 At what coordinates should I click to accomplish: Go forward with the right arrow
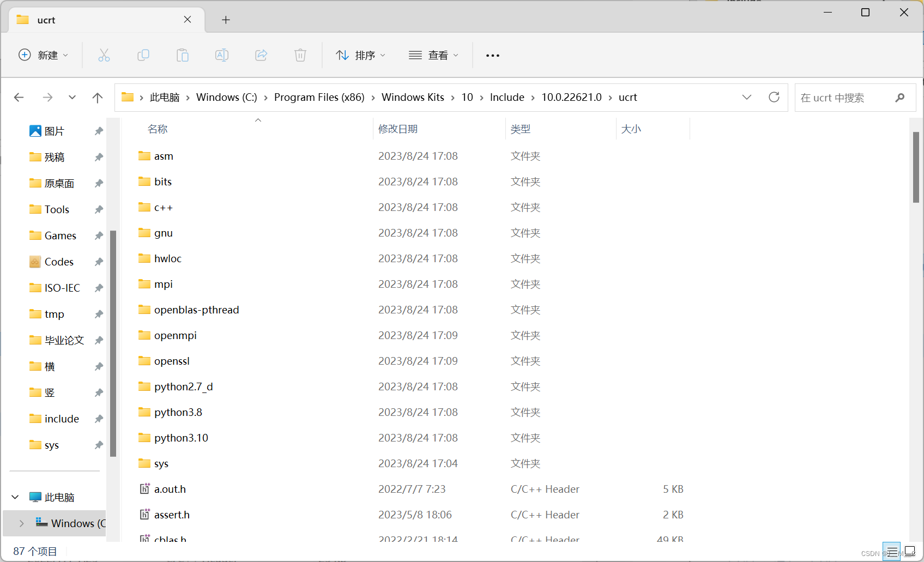point(47,98)
